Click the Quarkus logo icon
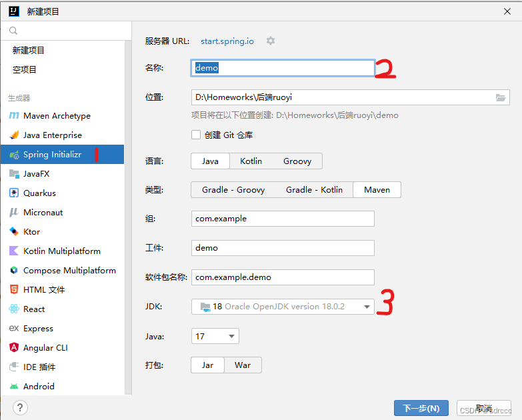The height and width of the screenshot is (420, 522). pyautogui.click(x=14, y=193)
